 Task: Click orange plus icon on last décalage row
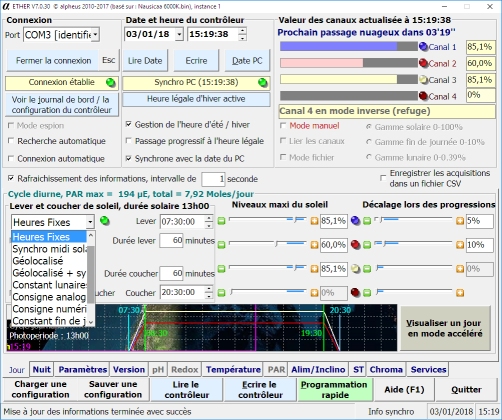pyautogui.click(x=460, y=293)
